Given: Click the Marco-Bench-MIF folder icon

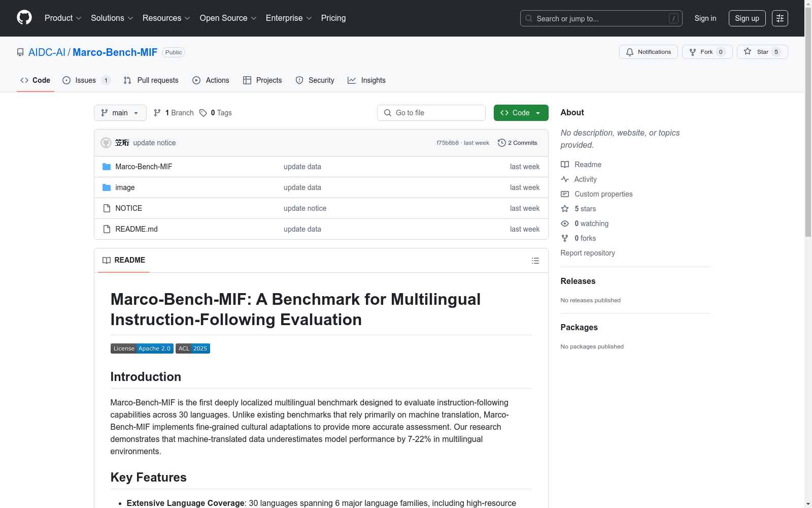Looking at the screenshot, I should (107, 167).
